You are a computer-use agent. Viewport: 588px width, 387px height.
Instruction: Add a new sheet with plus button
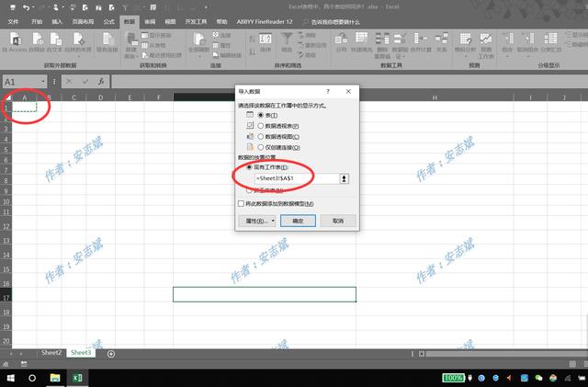[111, 354]
